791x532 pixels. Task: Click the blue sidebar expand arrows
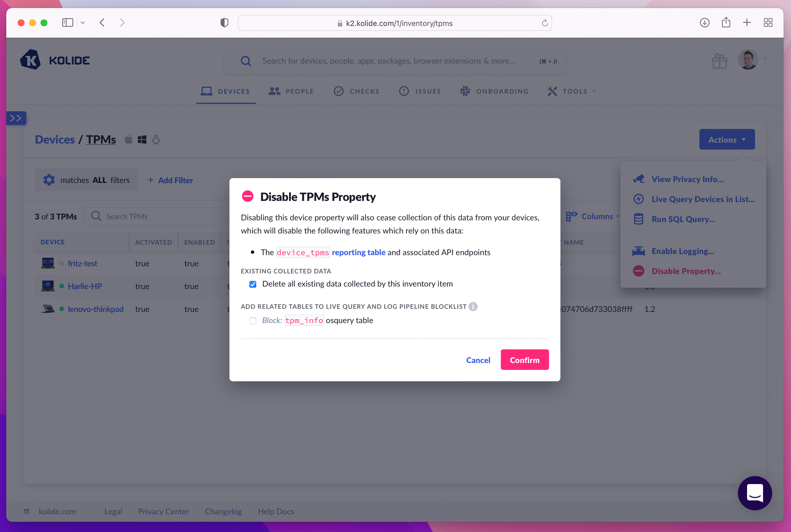pyautogui.click(x=16, y=118)
